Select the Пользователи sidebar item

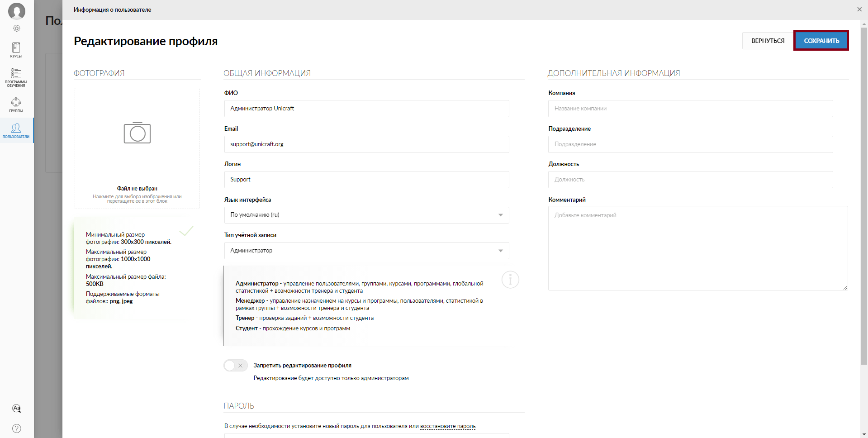[x=16, y=130]
